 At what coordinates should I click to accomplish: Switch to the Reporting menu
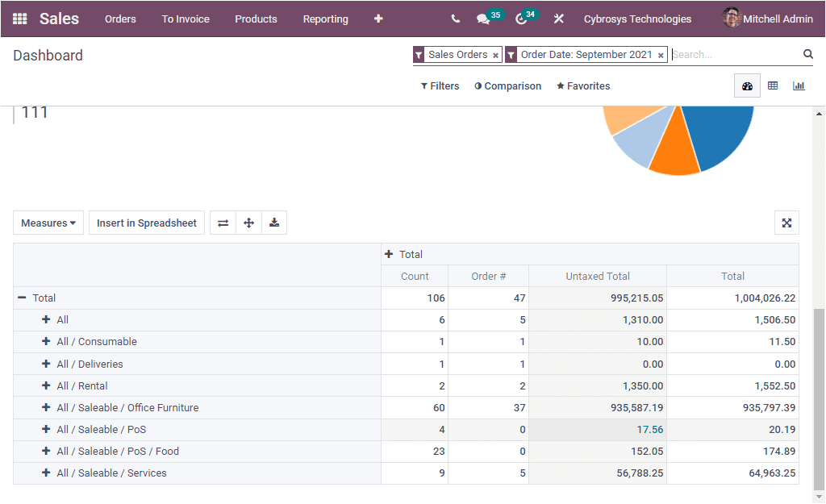325,19
